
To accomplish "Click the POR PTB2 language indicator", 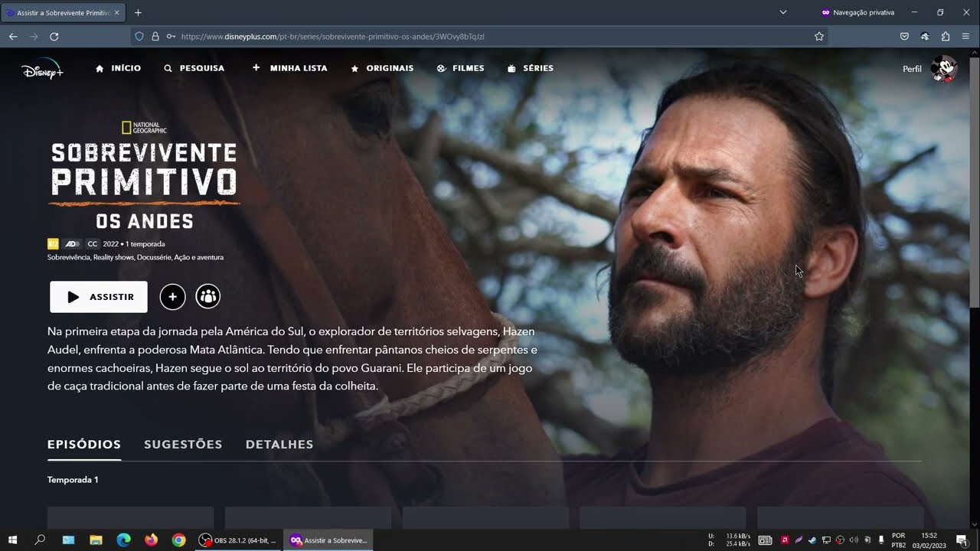I will pyautogui.click(x=899, y=540).
